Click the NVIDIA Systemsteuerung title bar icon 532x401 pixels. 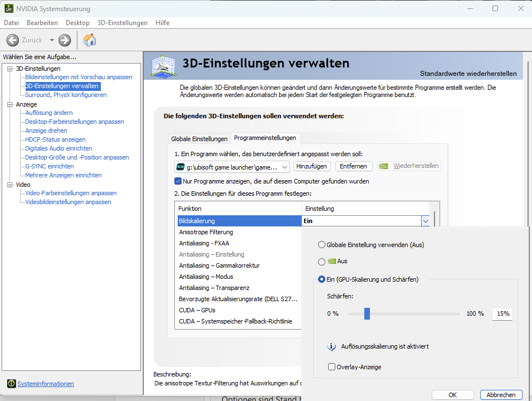coord(9,8)
